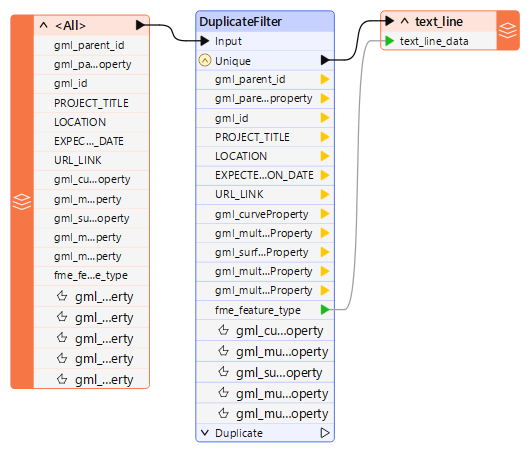Click PROJECT_TITLE in the <All> reader

pos(91,103)
